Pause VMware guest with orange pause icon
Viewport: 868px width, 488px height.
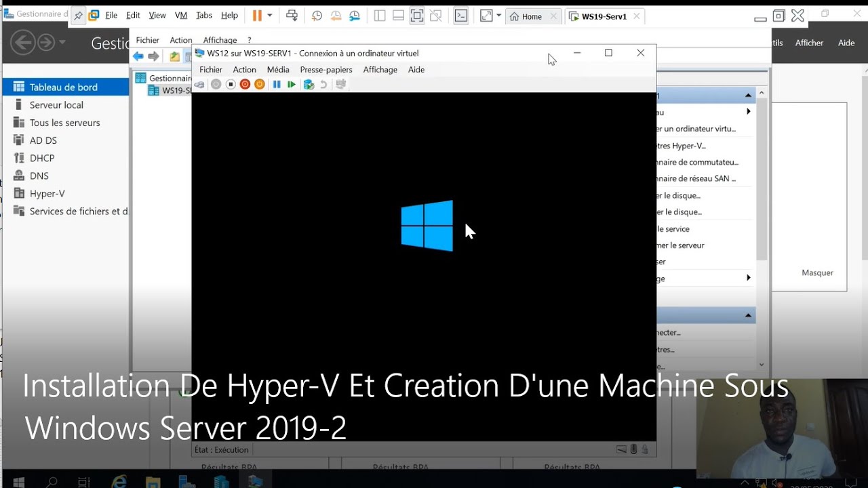click(257, 16)
